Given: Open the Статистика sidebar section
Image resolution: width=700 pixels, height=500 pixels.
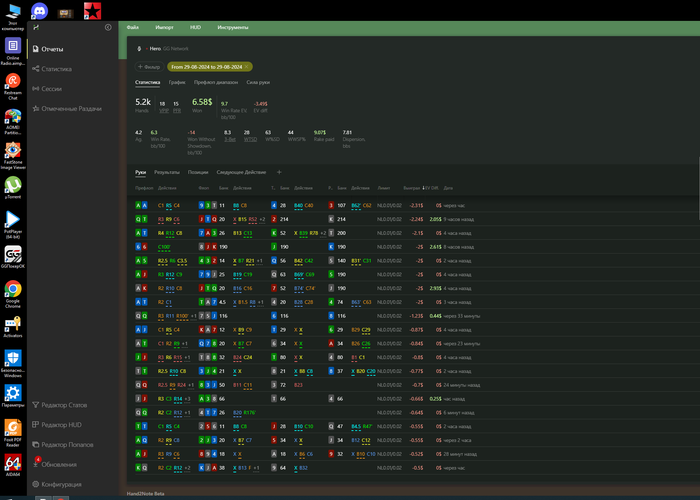Looking at the screenshot, I should 52,69.
